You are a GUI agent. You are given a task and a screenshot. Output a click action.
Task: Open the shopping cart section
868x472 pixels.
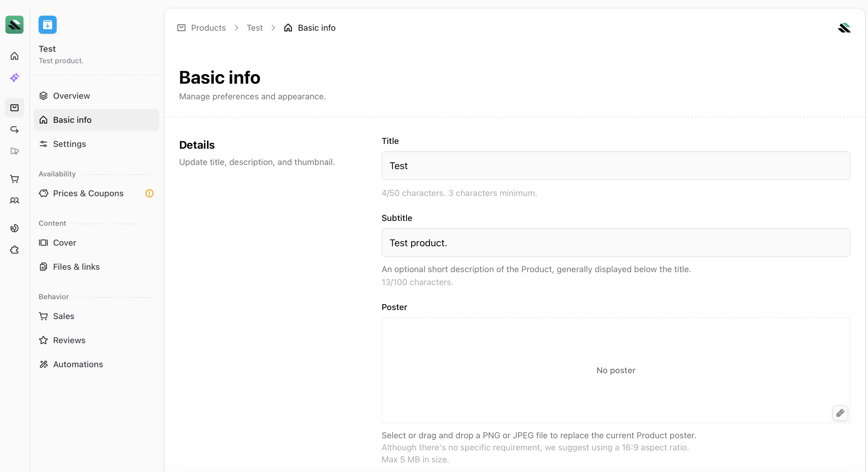14,179
